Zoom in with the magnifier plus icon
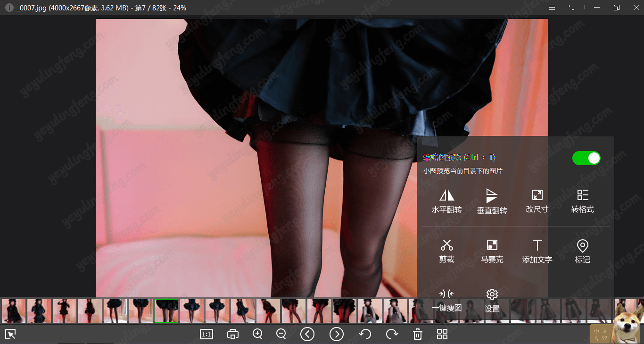The image size is (644, 344). [x=257, y=334]
